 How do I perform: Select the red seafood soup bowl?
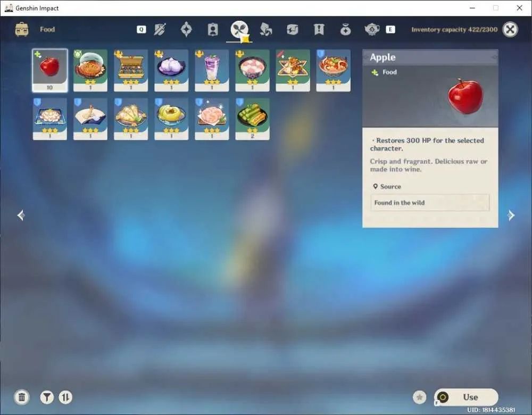(x=333, y=71)
